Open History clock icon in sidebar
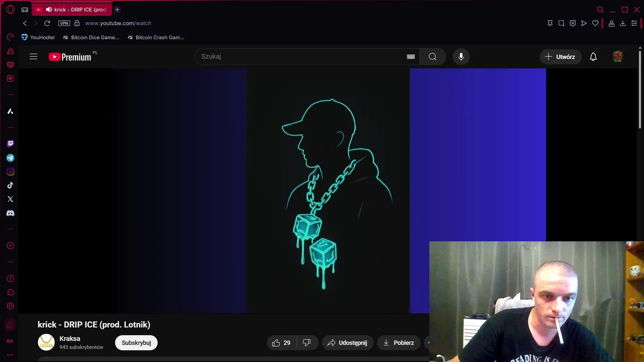This screenshot has height=362, width=644. point(10,279)
